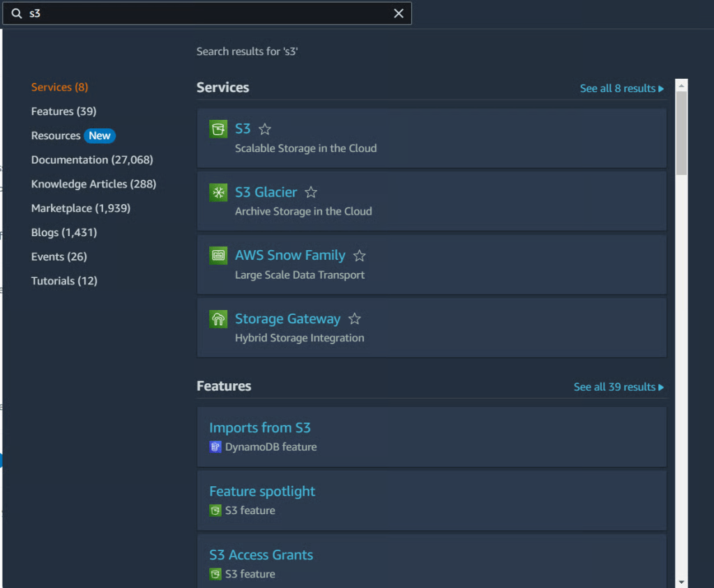This screenshot has height=588, width=714.
Task: Click the AWS Snow Family icon
Action: point(218,256)
